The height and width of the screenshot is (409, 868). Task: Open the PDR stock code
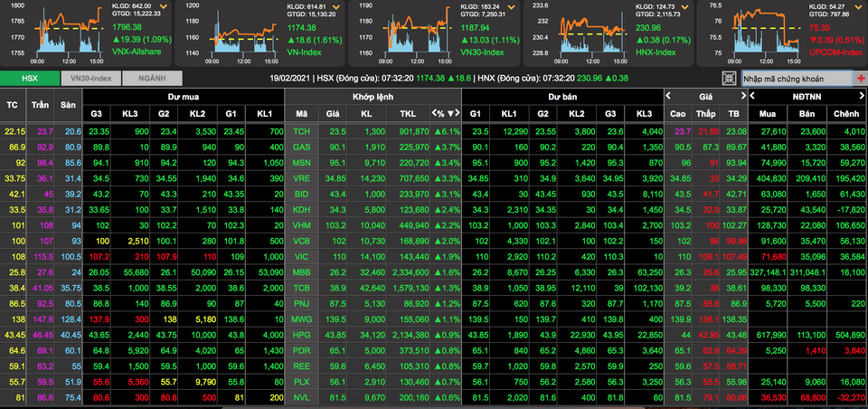[x=302, y=351]
